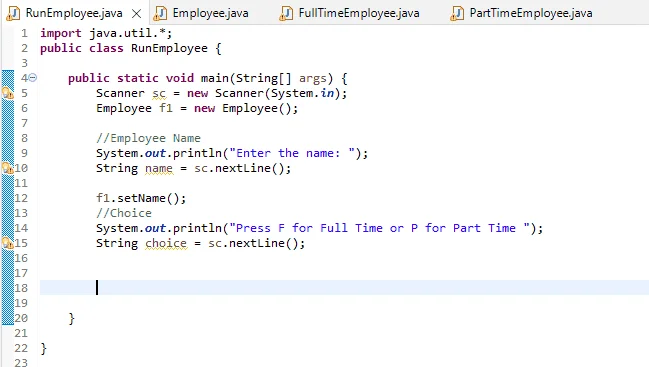The image size is (649, 367).
Task: Close the RunEmployee.java editor tab
Action: [x=137, y=14]
